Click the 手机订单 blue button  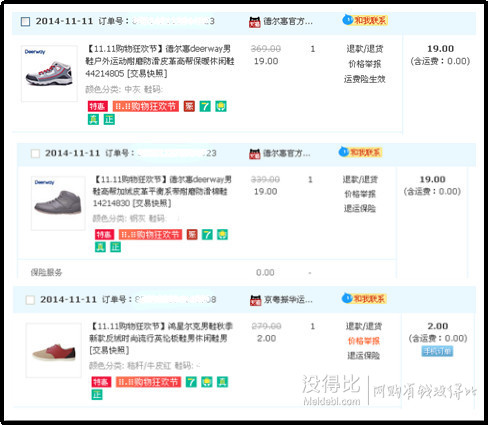pyautogui.click(x=437, y=351)
